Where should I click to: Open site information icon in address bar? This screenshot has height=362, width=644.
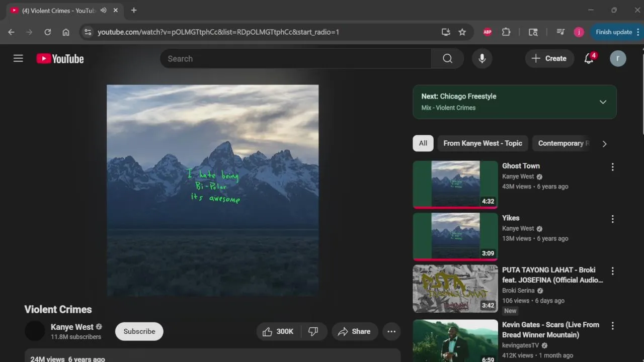coord(88,32)
